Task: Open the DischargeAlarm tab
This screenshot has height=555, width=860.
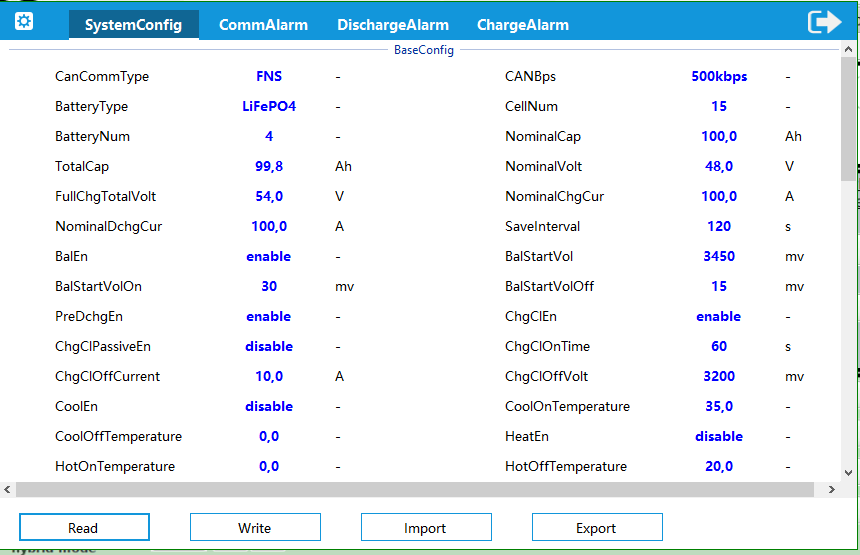Action: (392, 25)
